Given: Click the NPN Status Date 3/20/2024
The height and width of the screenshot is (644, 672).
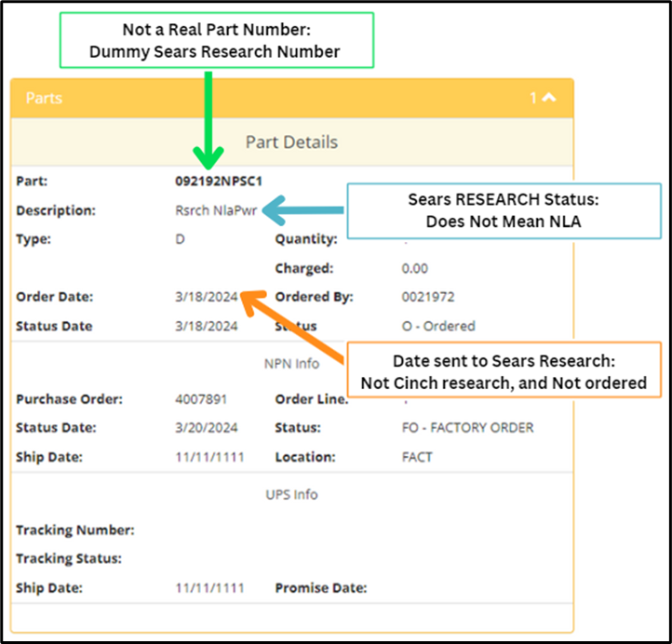Looking at the screenshot, I should (206, 427).
